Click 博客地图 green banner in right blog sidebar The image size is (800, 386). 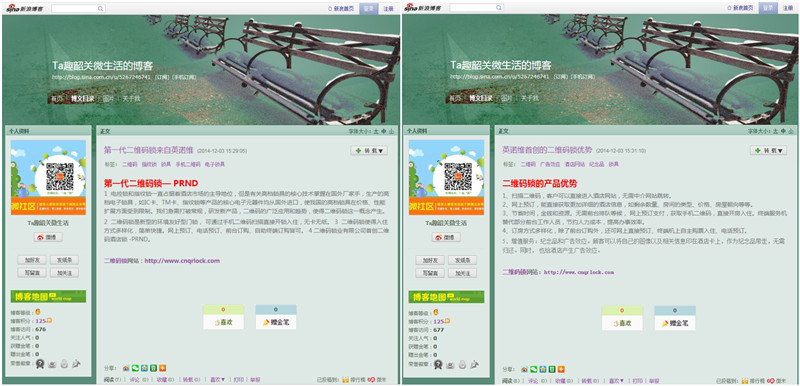(x=446, y=297)
